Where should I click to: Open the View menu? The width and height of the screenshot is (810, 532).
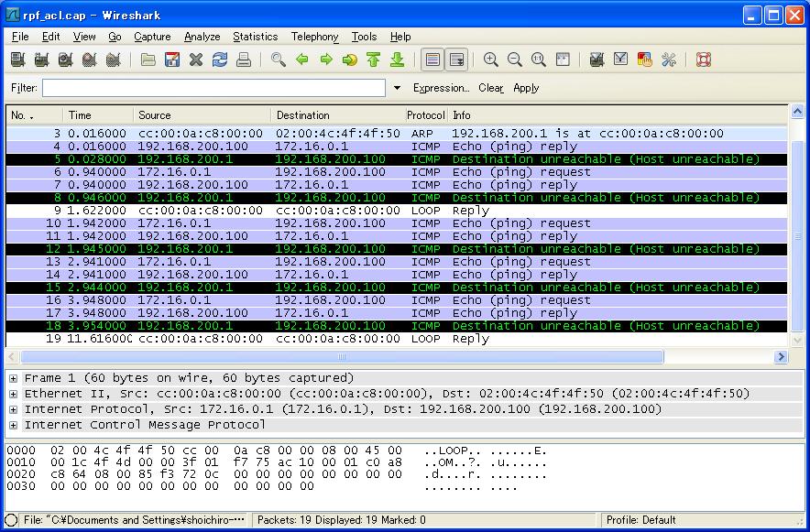click(84, 37)
